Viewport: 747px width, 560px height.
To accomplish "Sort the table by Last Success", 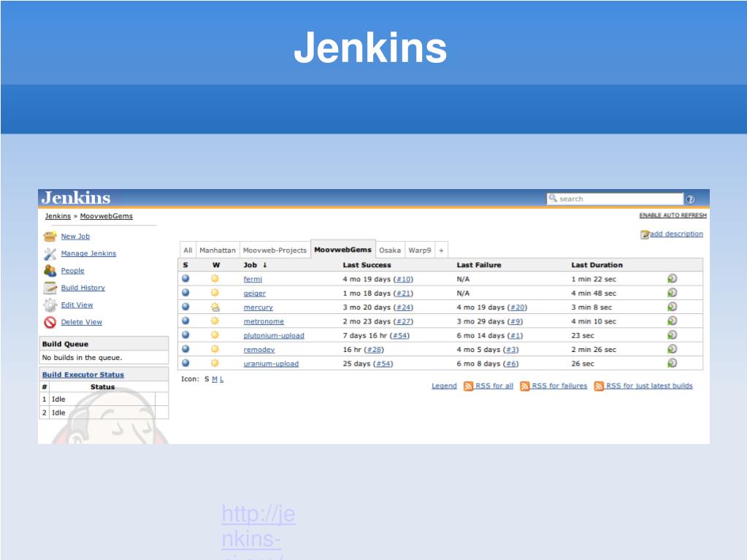I will (x=367, y=265).
